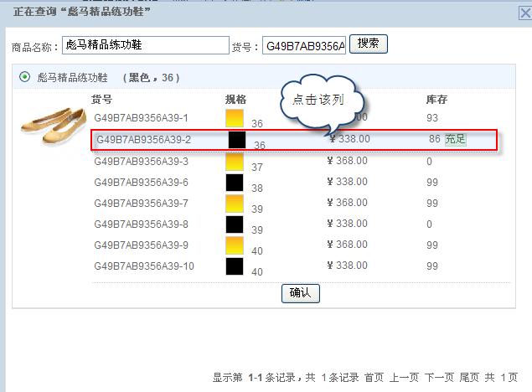
Task: Select the 彪马精品练功鞋 radio button
Action: pyautogui.click(x=24, y=78)
